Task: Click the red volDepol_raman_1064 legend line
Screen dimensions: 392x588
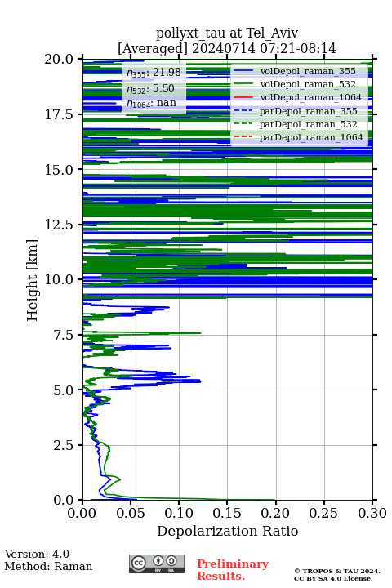Action: pos(243,97)
